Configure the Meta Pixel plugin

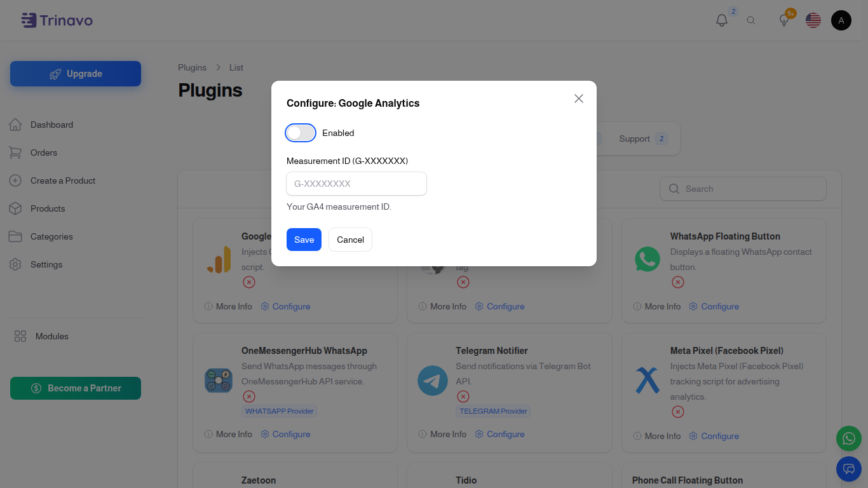[714, 436]
